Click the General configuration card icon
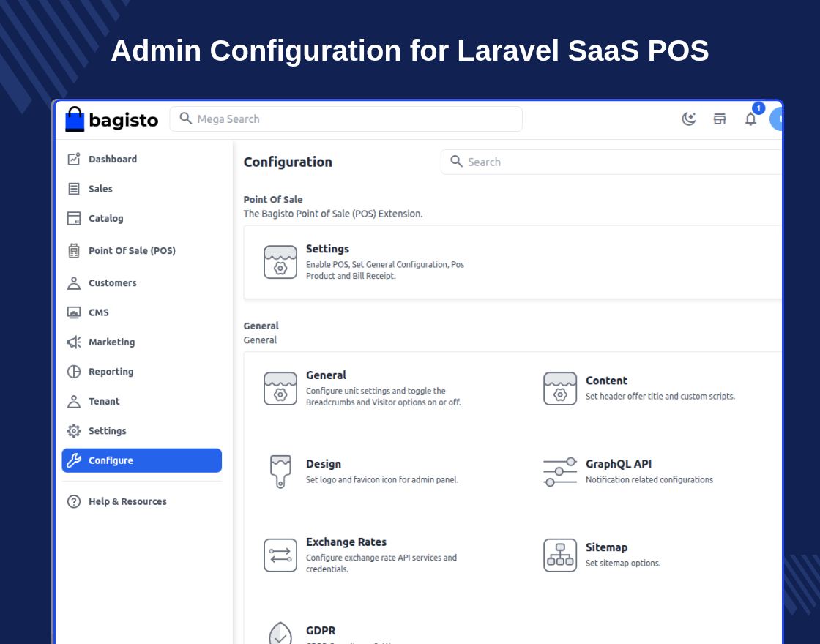This screenshot has width=820, height=644. point(280,389)
